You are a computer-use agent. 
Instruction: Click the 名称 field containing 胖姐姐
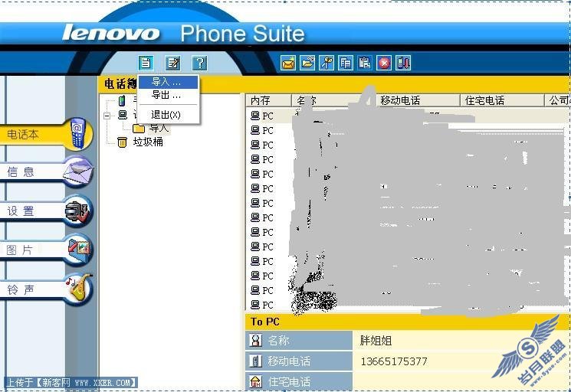(x=461, y=341)
